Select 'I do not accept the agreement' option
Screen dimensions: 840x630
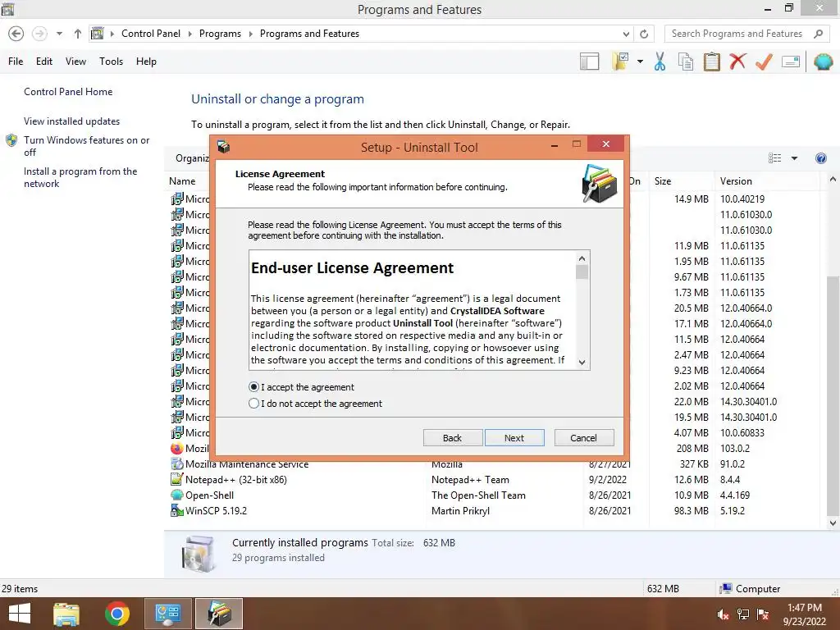click(254, 404)
